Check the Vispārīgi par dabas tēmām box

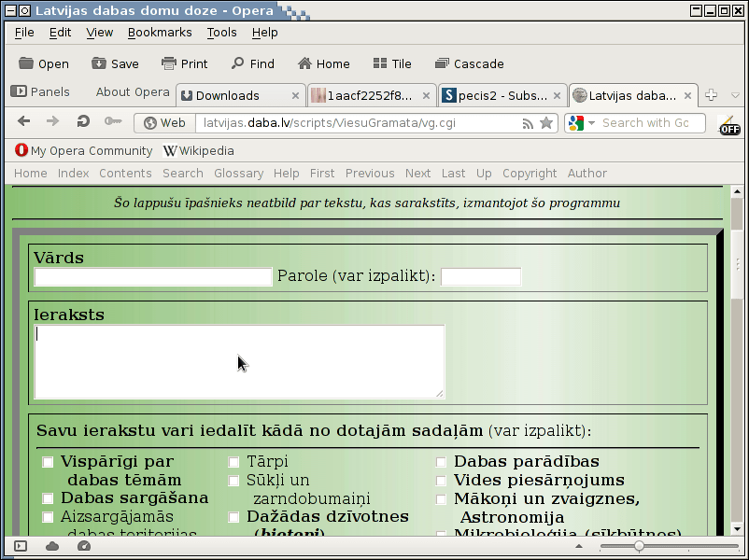pos(48,462)
